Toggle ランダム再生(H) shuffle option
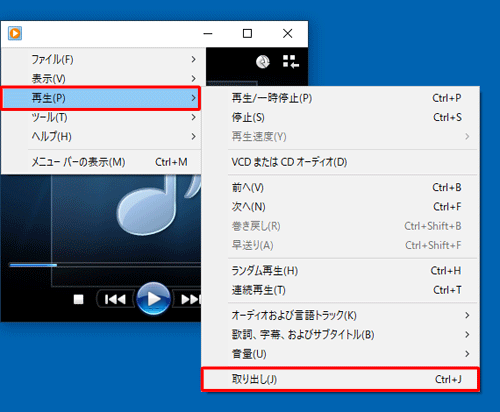500x412 pixels. 340,271
